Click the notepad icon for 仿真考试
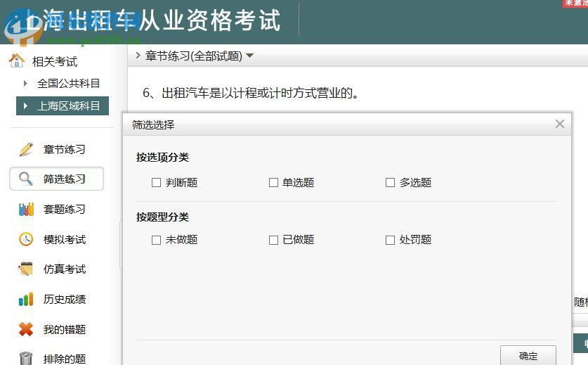 click(26, 269)
